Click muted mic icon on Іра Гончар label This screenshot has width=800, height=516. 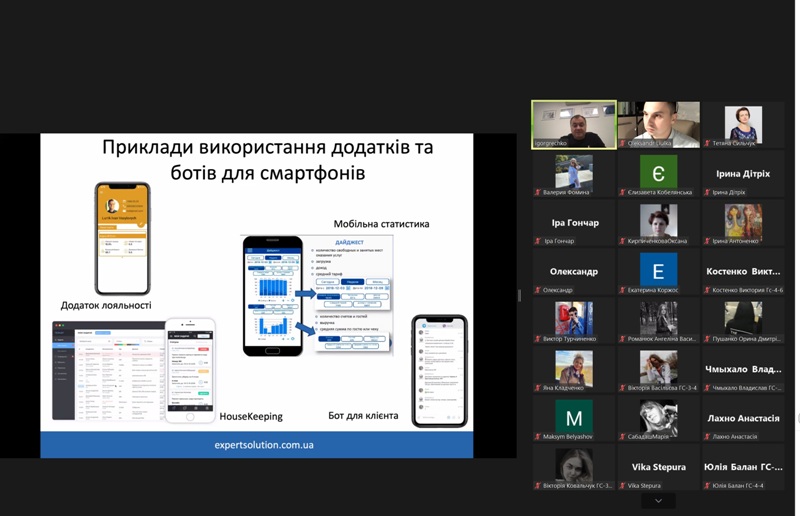pos(537,241)
